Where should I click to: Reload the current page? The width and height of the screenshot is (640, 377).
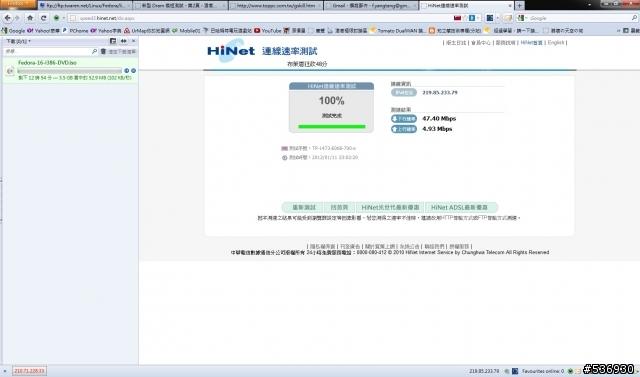tap(43, 18)
